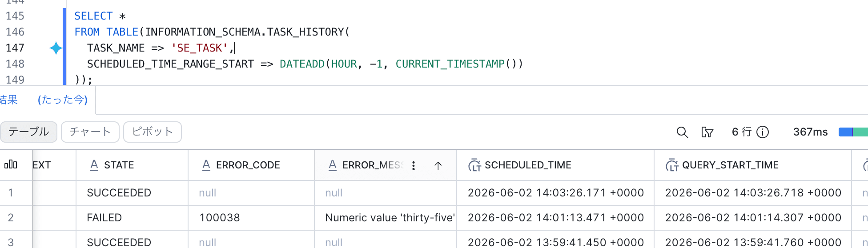Click the sparkle AI icon on line 147
The width and height of the screenshot is (868, 248).
pos(56,48)
